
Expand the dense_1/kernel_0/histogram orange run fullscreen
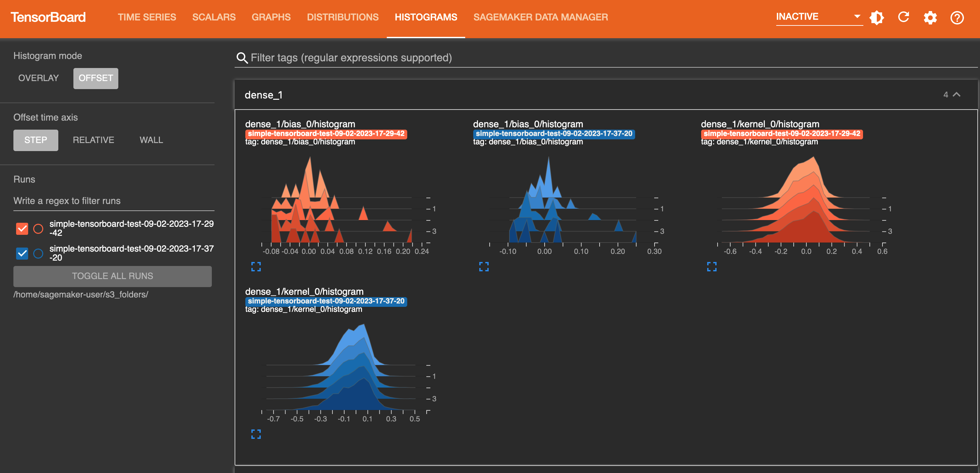pos(712,267)
